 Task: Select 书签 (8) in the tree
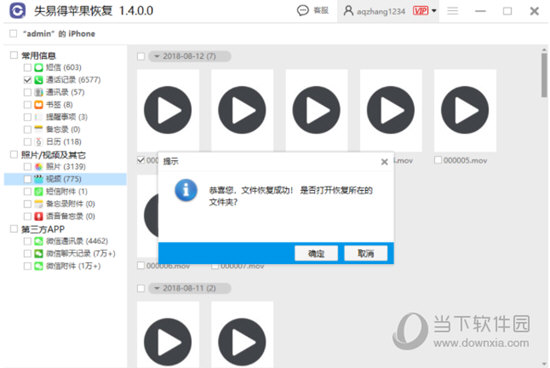tap(59, 105)
